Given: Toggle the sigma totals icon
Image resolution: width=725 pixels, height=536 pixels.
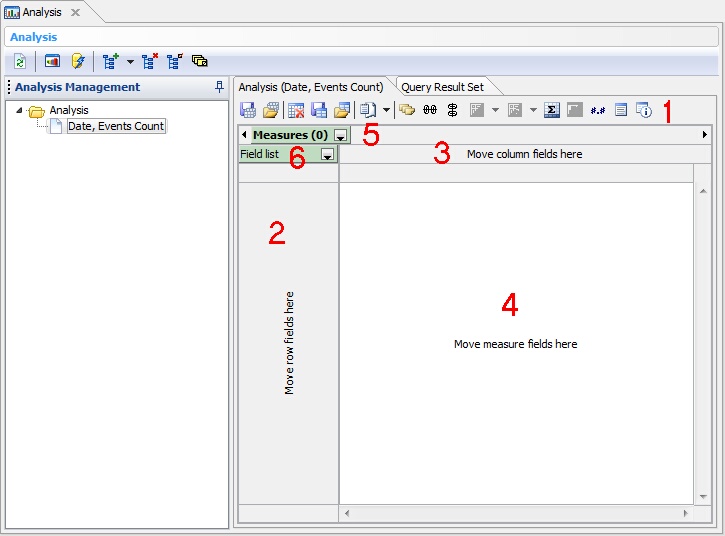Looking at the screenshot, I should 552,110.
